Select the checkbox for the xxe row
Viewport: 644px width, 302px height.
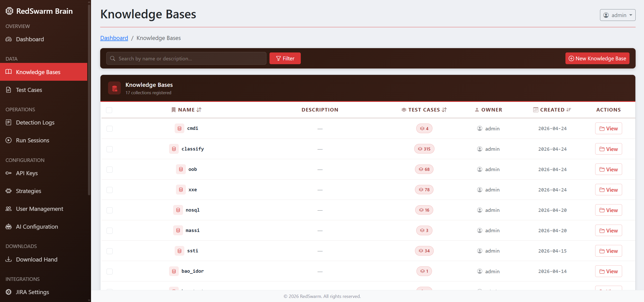click(110, 190)
